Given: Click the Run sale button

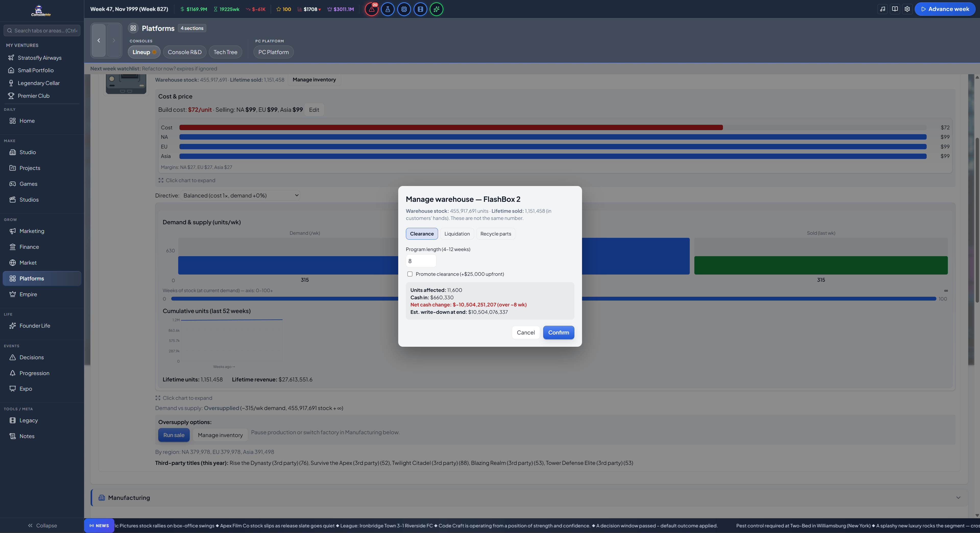Looking at the screenshot, I should [174, 435].
